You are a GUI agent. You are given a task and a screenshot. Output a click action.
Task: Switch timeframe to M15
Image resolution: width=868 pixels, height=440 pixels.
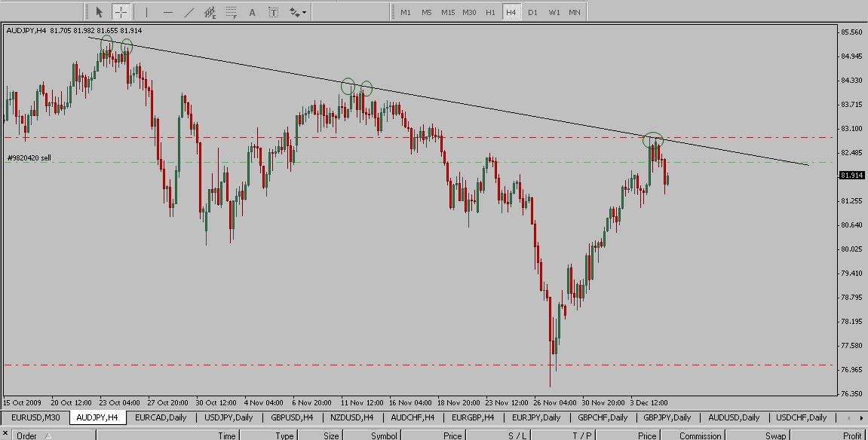point(448,12)
